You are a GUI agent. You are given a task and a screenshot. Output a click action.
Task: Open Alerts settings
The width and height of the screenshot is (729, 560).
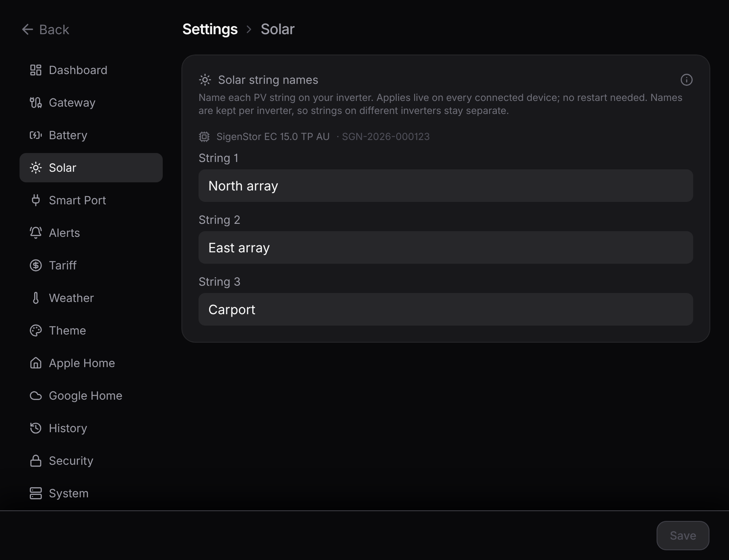pyautogui.click(x=91, y=233)
